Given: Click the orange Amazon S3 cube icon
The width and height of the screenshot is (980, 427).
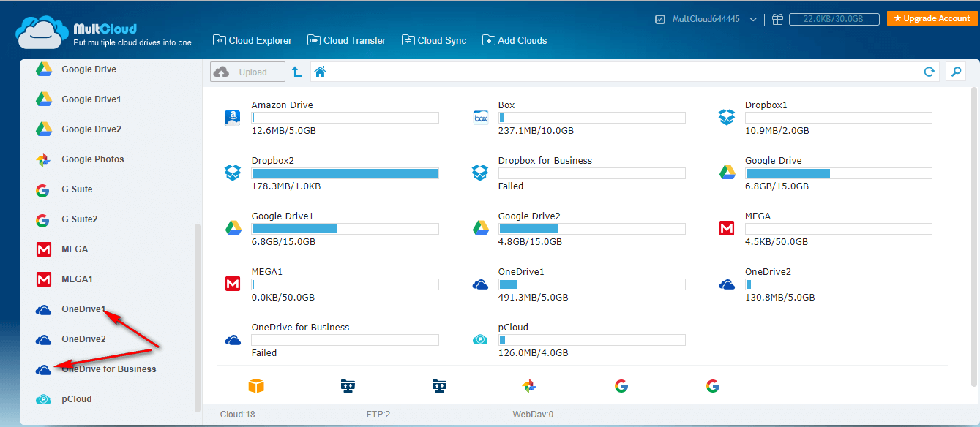Looking at the screenshot, I should pos(255,386).
